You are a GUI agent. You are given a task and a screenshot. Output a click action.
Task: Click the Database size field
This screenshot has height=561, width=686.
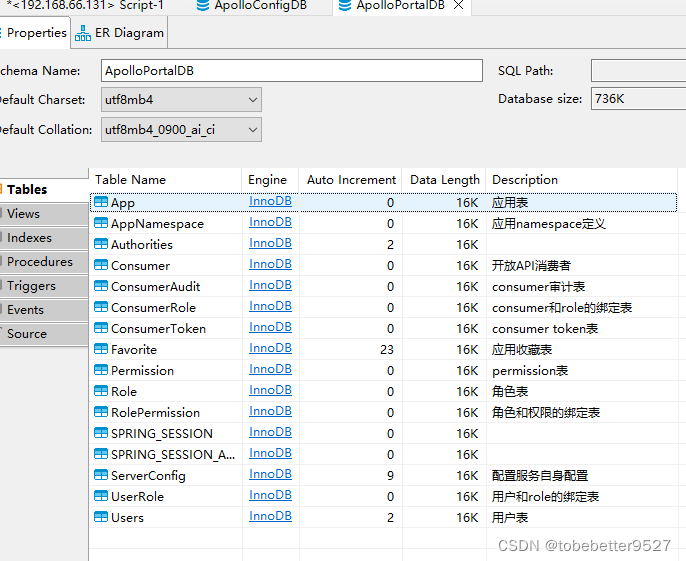click(638, 99)
